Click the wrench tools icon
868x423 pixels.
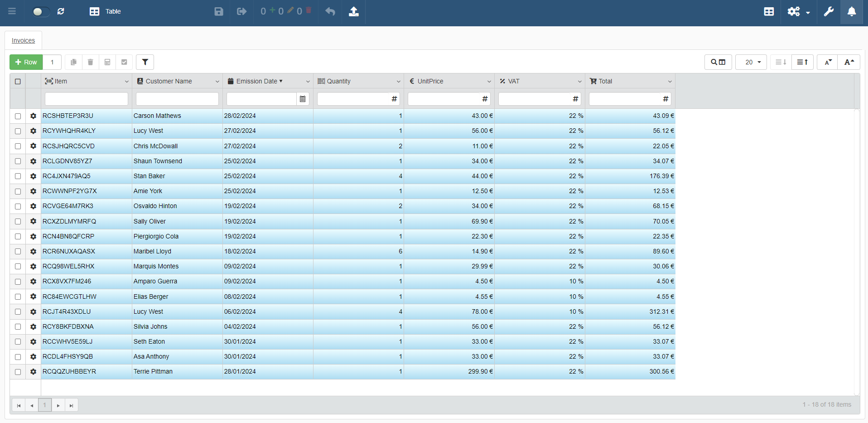pos(829,12)
